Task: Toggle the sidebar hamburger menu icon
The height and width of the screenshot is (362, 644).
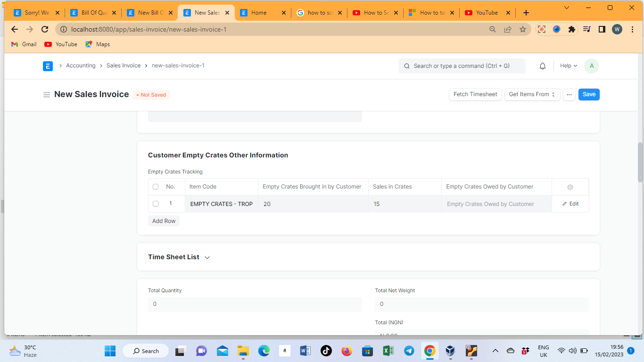Action: (47, 95)
